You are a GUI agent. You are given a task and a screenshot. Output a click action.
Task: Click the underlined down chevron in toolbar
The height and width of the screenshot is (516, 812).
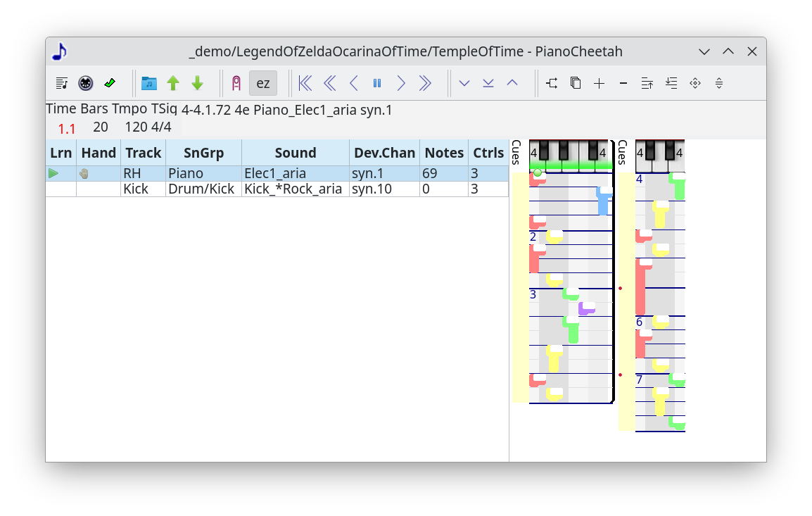(x=488, y=83)
